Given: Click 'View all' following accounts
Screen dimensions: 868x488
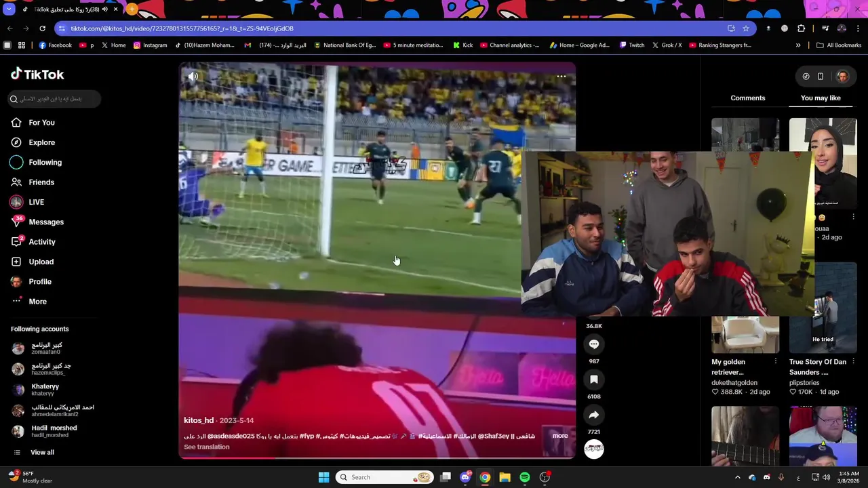Looking at the screenshot, I should pyautogui.click(x=42, y=453).
